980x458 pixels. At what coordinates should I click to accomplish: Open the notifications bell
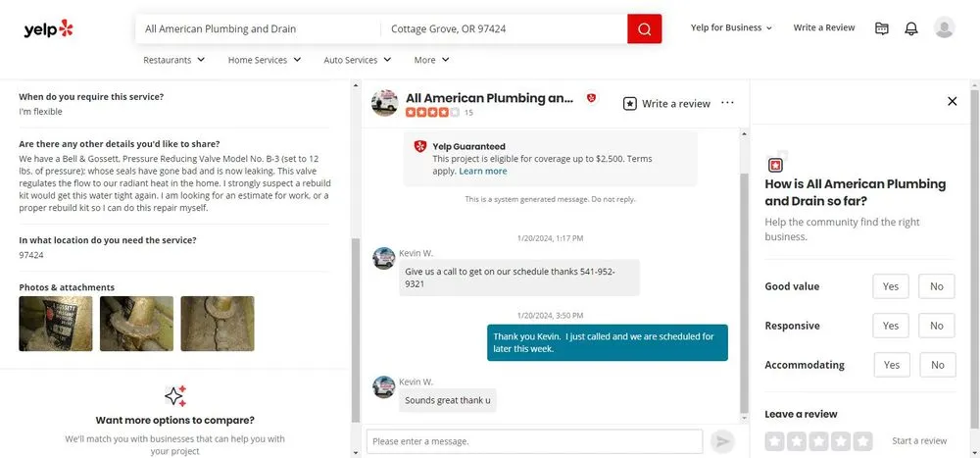(911, 28)
